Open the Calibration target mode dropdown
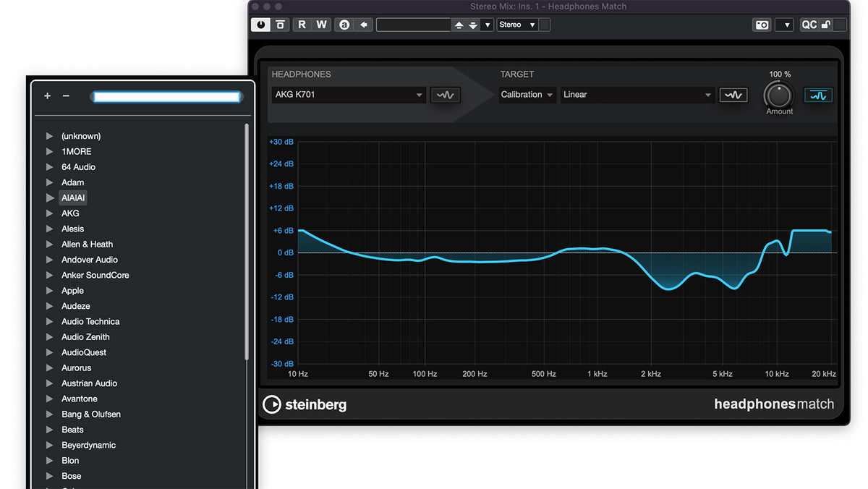This screenshot has width=868, height=489. (527, 95)
